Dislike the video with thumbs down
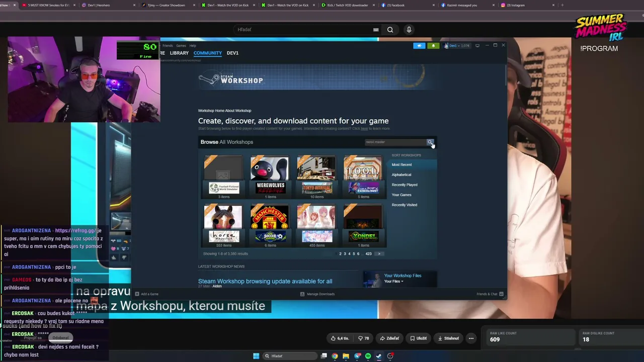This screenshot has width=644, height=362. pos(363,338)
